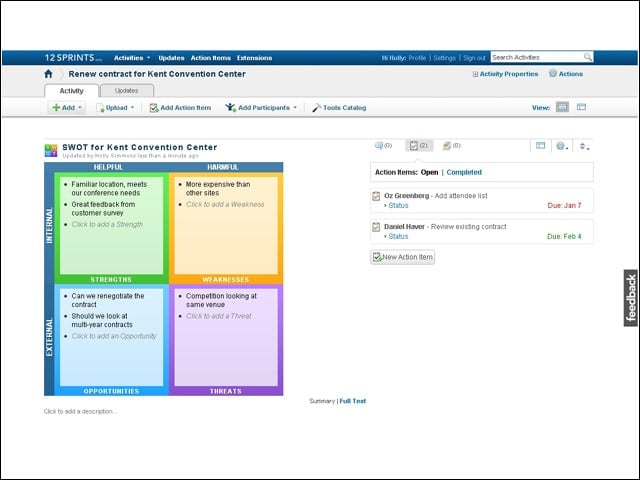The image size is (640, 480).
Task: Switch to the Activity tab
Action: pos(71,91)
